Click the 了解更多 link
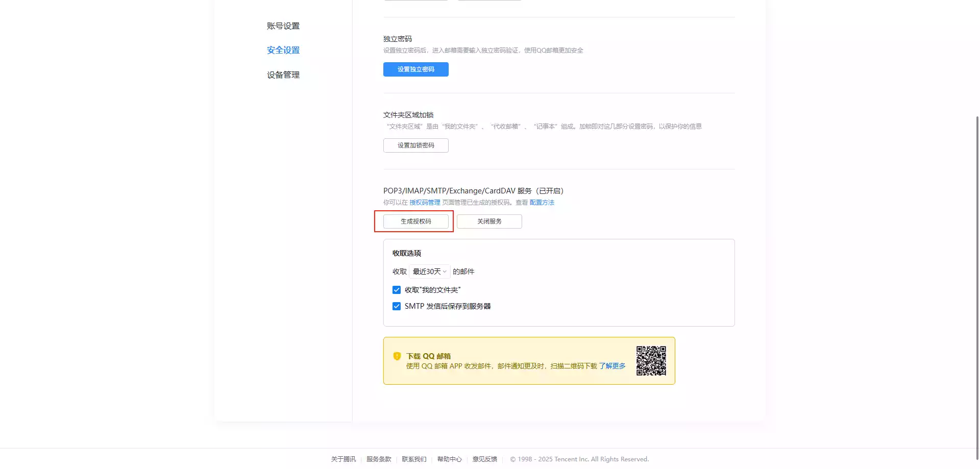 (612, 366)
